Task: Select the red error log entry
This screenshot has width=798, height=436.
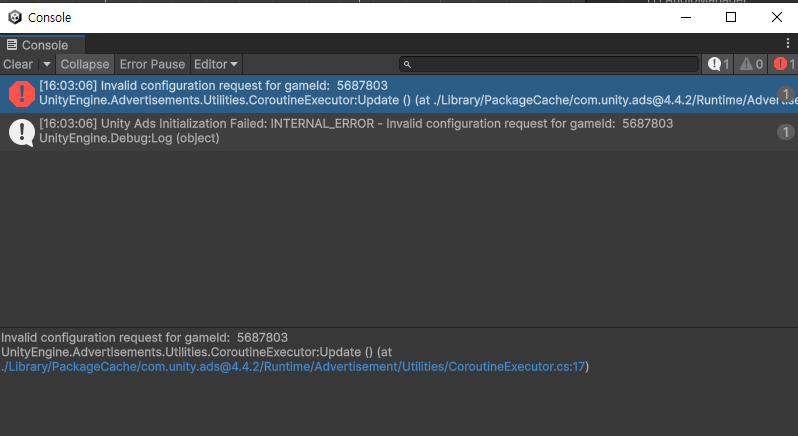Action: tap(399, 94)
